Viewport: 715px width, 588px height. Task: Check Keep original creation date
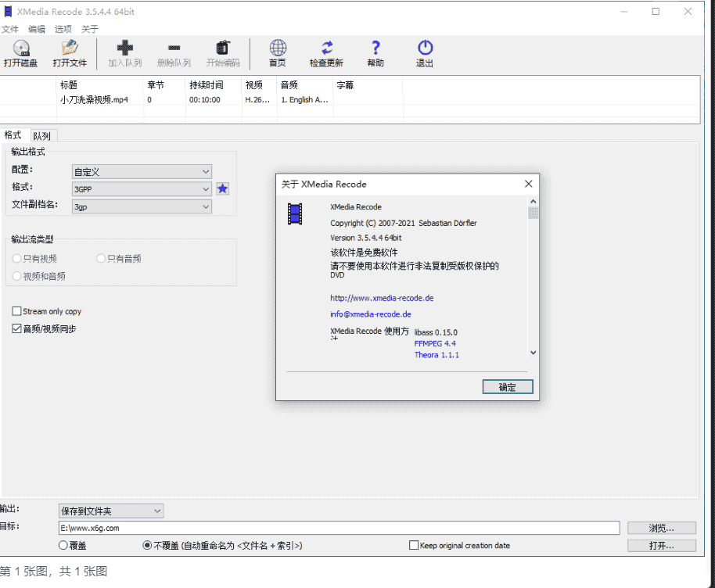(x=414, y=545)
